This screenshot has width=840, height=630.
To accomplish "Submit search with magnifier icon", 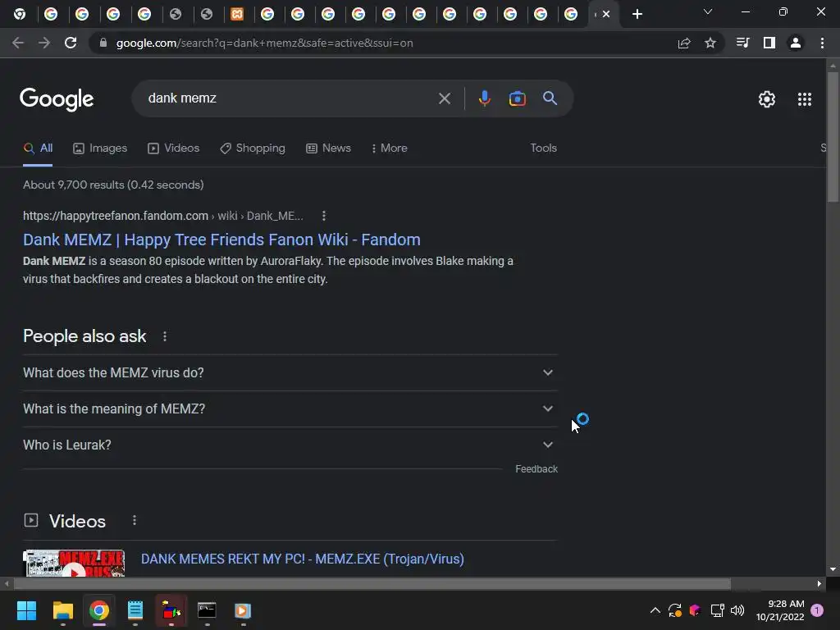I will click(550, 98).
